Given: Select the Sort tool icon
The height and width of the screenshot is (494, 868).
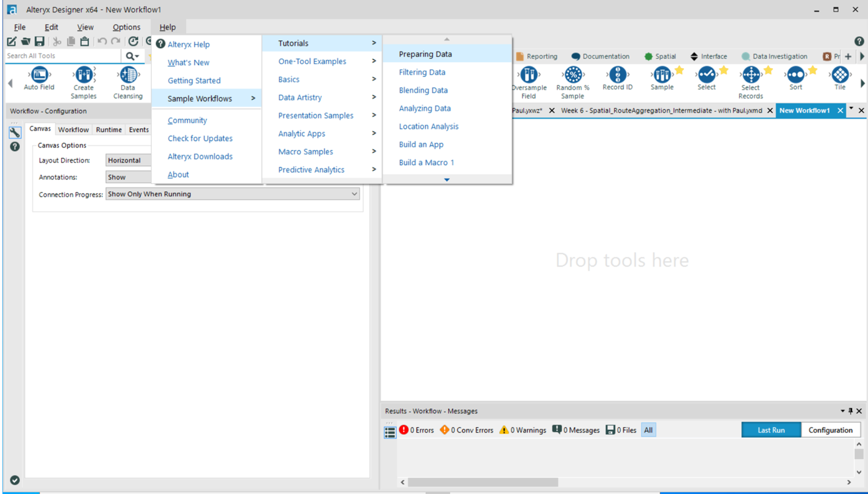Looking at the screenshot, I should 796,75.
